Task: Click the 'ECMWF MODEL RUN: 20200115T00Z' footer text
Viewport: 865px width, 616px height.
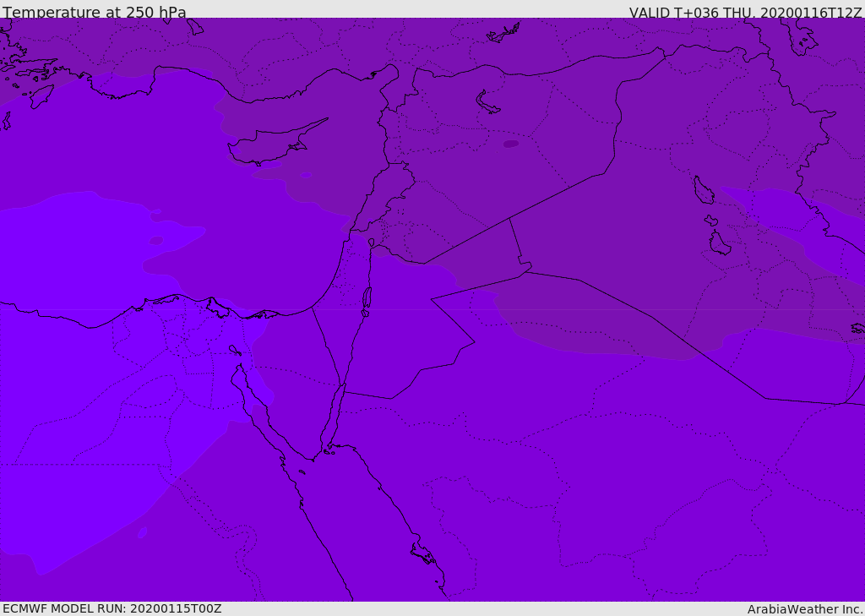Action: pyautogui.click(x=112, y=608)
